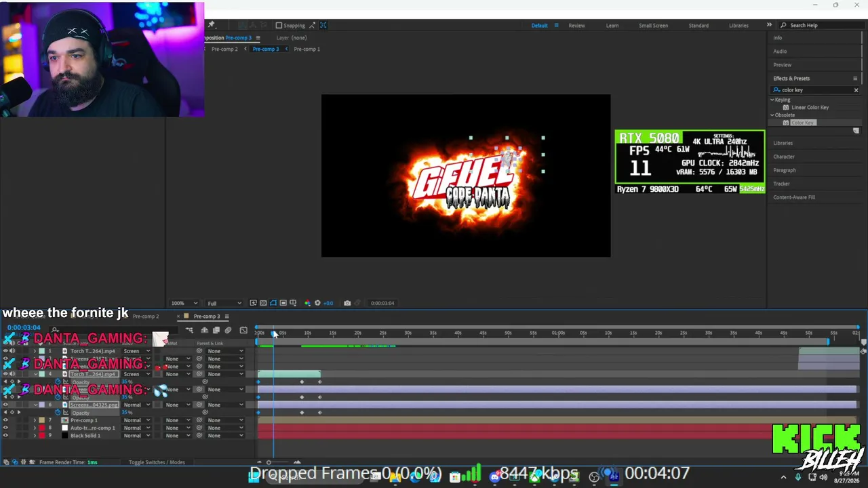Image resolution: width=868 pixels, height=488 pixels.
Task: Open the Effects & Presets panel menu icon
Action: tap(855, 79)
